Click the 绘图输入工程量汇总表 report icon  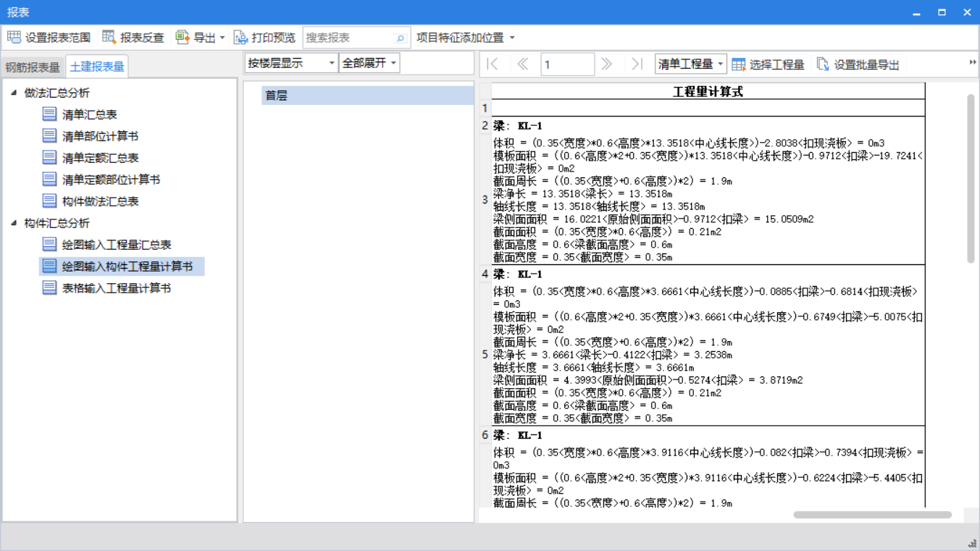(x=49, y=244)
